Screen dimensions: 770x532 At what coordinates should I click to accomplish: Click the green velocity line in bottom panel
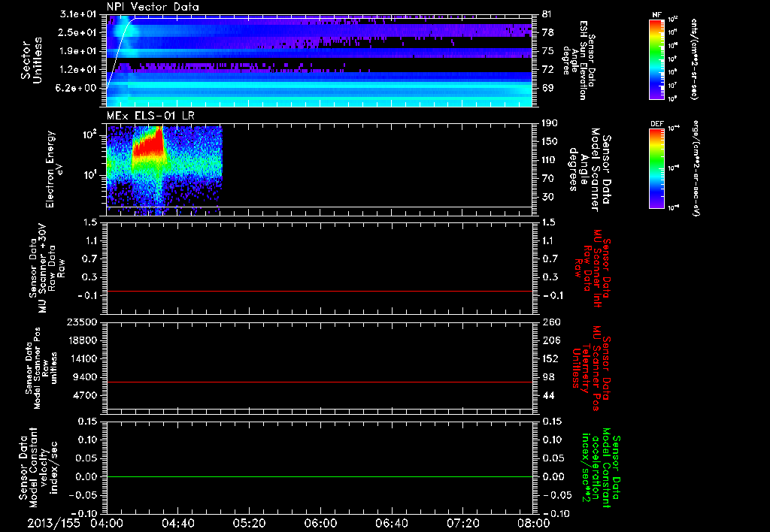tap(320, 476)
